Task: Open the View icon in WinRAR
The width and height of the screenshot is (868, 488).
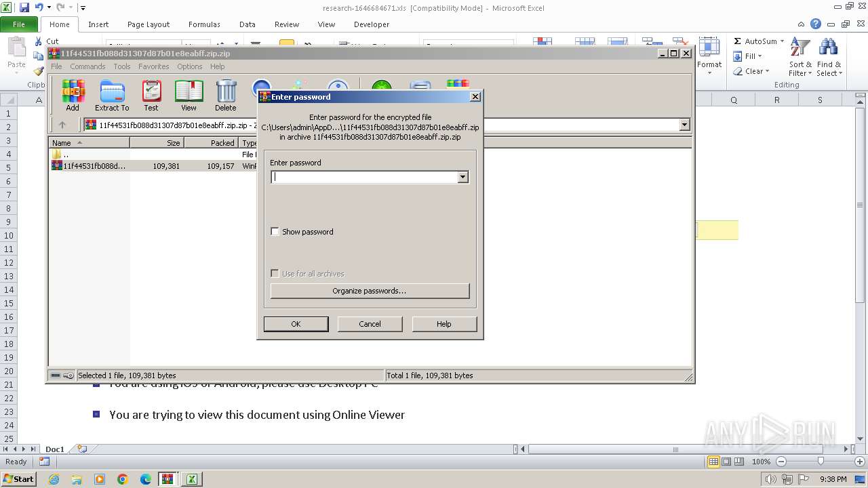Action: (189, 95)
